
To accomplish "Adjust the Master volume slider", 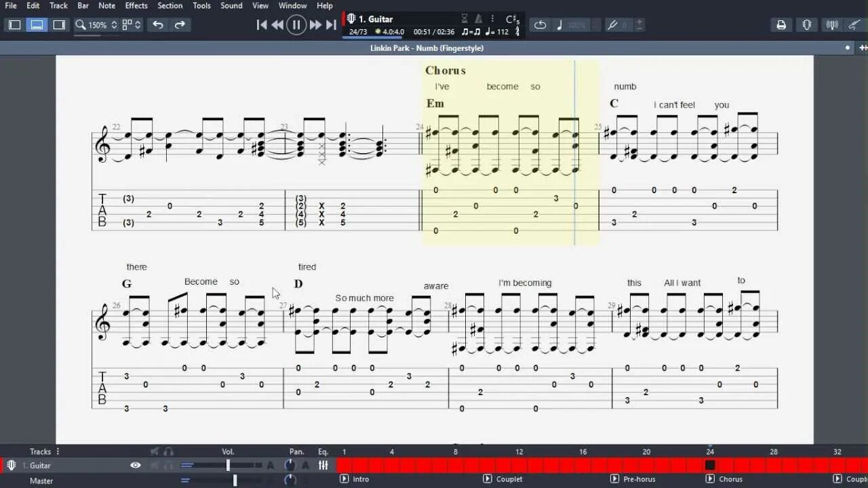I will (x=221, y=481).
